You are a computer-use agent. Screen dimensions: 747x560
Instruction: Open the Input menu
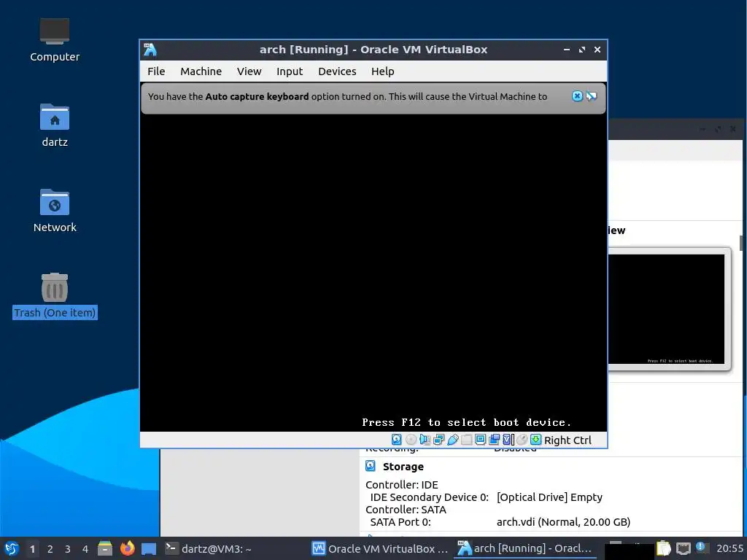[290, 71]
